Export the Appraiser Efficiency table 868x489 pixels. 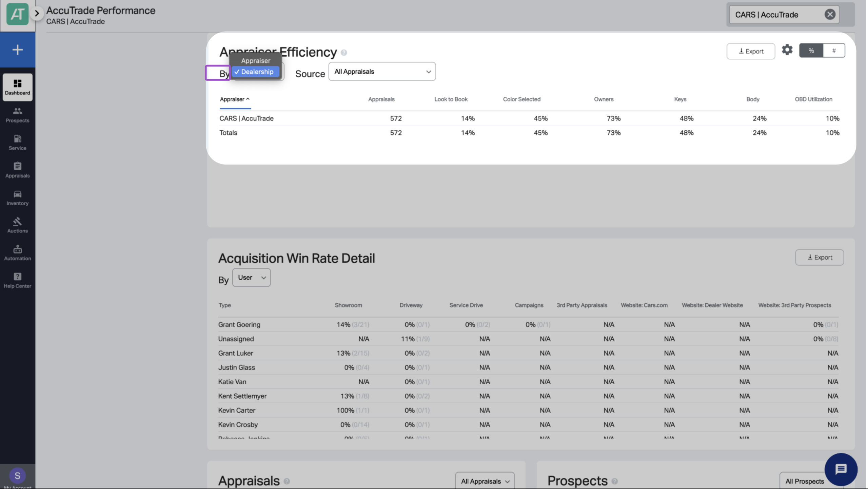pyautogui.click(x=750, y=51)
